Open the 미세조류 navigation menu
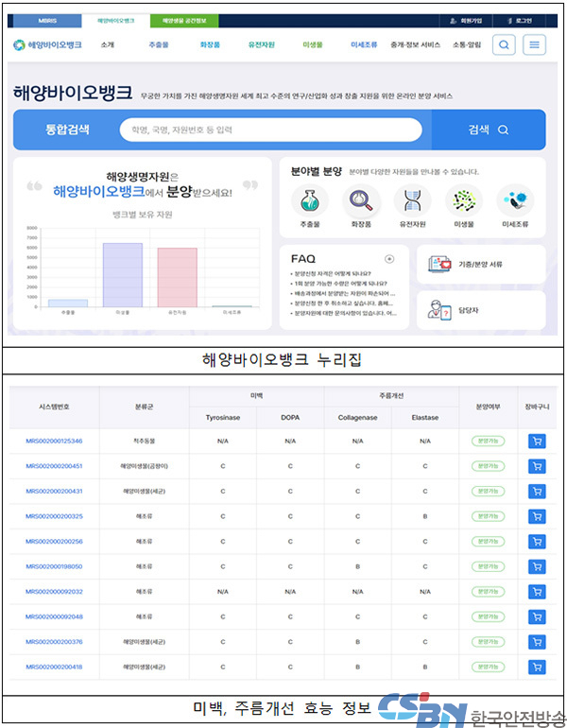The height and width of the screenshot is (728, 567). coord(364,45)
